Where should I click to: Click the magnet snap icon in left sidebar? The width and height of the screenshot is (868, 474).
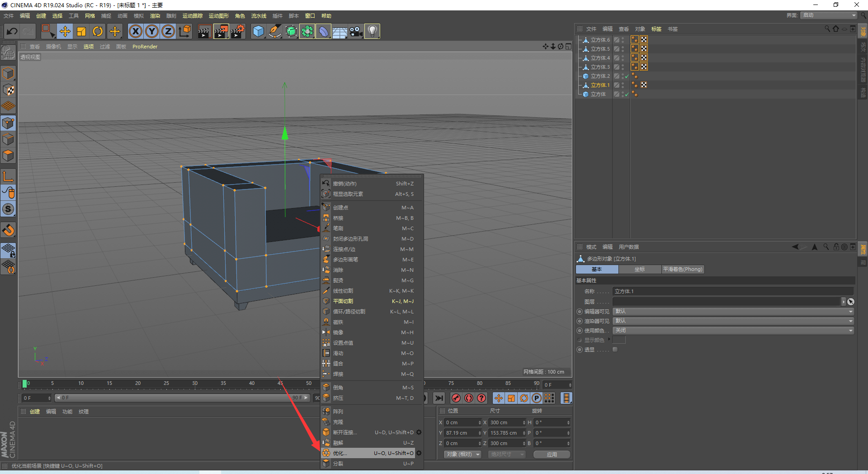coord(9,230)
